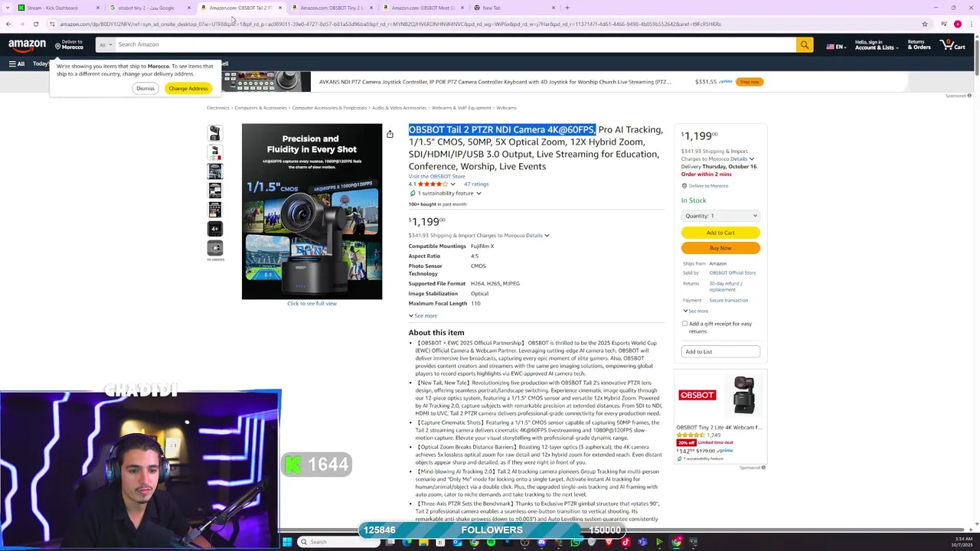The height and width of the screenshot is (551, 980).
Task: Bookmark page with the star icon
Action: point(924,24)
